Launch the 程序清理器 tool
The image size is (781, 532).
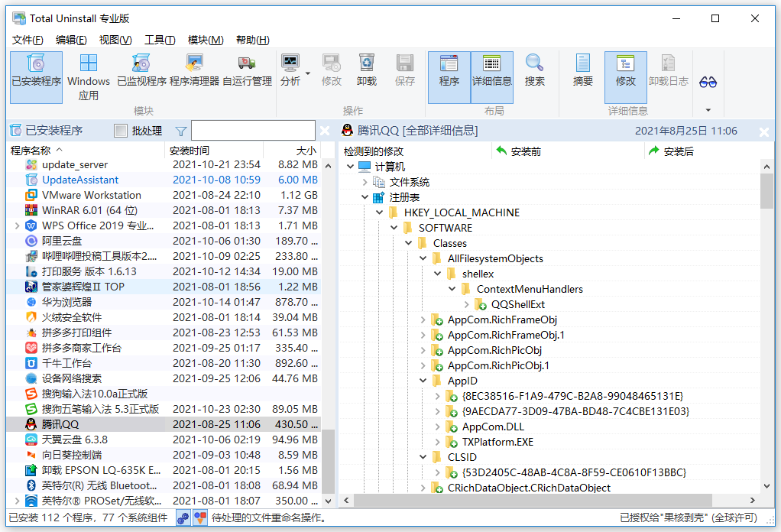[x=194, y=71]
